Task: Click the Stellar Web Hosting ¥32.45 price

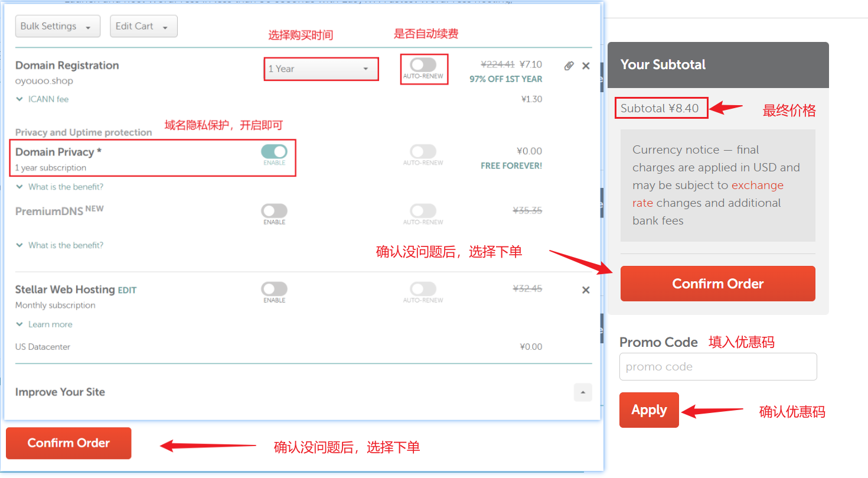Action: [x=527, y=289]
